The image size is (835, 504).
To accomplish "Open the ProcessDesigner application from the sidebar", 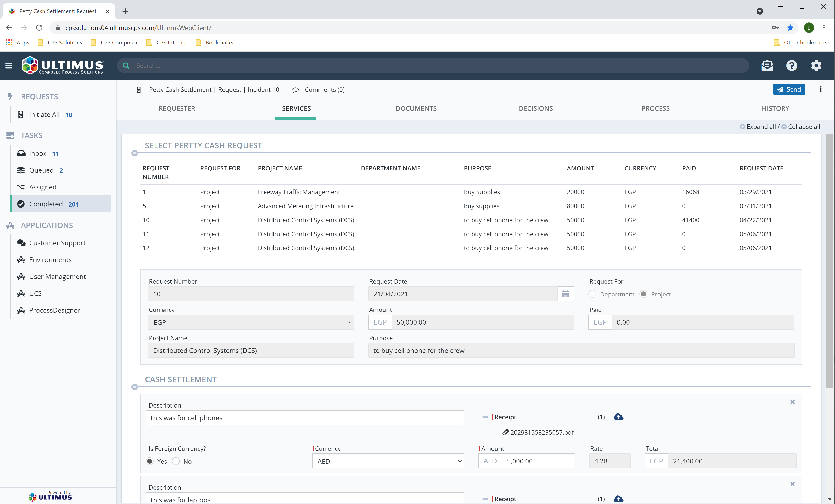I will click(54, 310).
